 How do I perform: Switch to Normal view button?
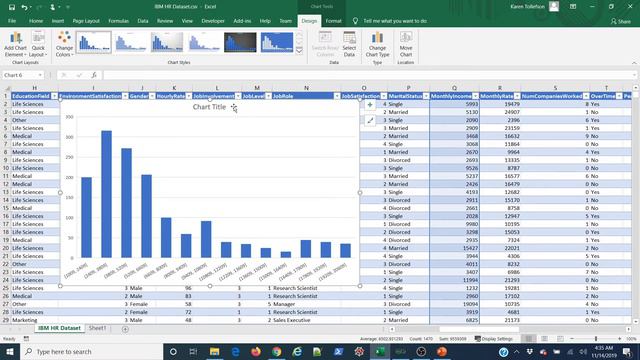(x=529, y=339)
